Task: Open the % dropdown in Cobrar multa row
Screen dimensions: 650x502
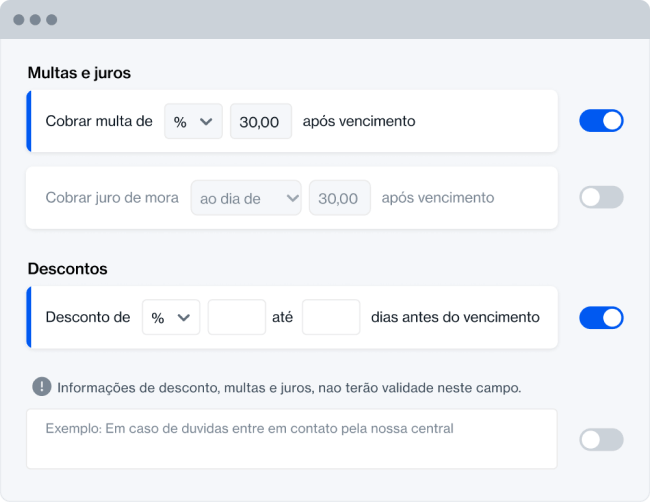Action: [x=193, y=121]
